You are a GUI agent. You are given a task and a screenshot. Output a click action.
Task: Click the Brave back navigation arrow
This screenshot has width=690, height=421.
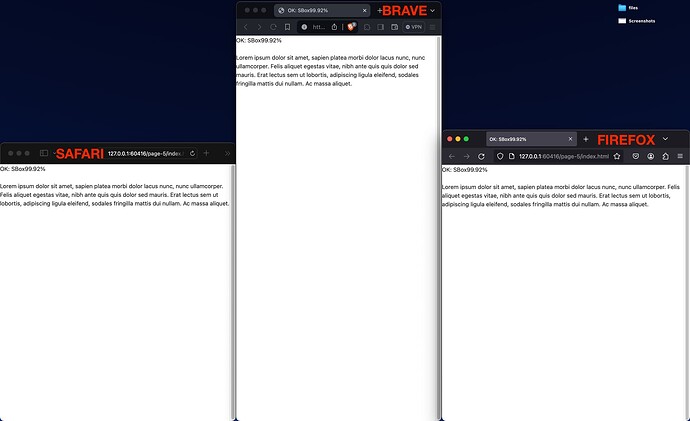coord(246,27)
